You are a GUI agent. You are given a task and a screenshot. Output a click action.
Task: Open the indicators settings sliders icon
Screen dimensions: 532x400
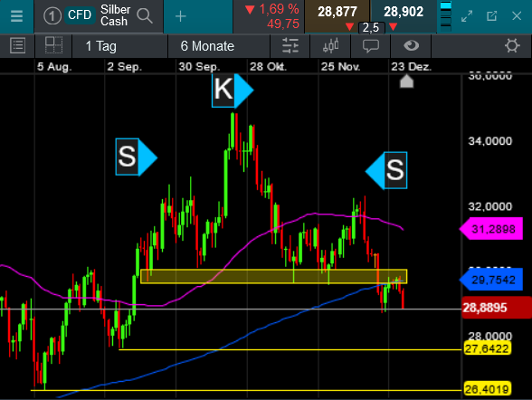point(290,46)
